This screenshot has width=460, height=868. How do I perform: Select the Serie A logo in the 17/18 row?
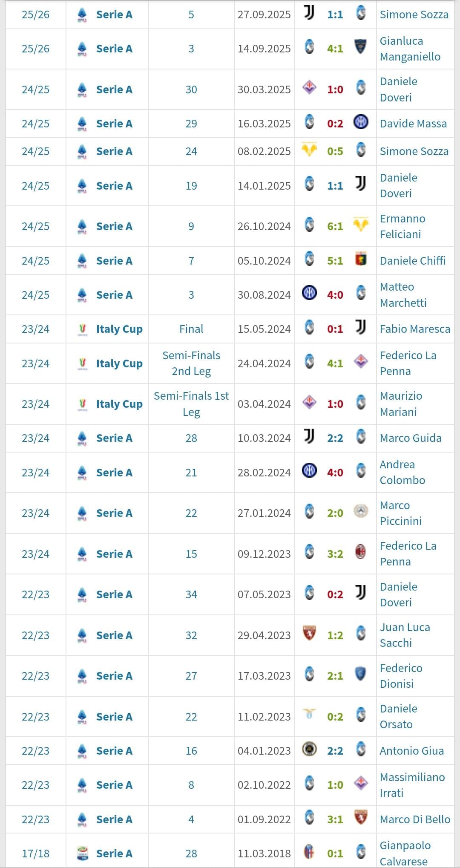(x=83, y=853)
